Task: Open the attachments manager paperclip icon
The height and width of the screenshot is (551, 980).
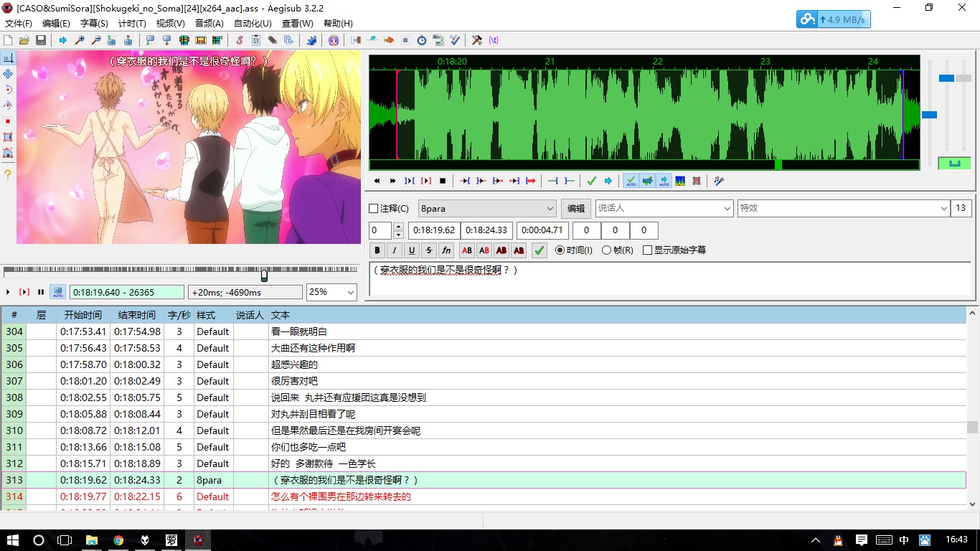Action: [273, 40]
